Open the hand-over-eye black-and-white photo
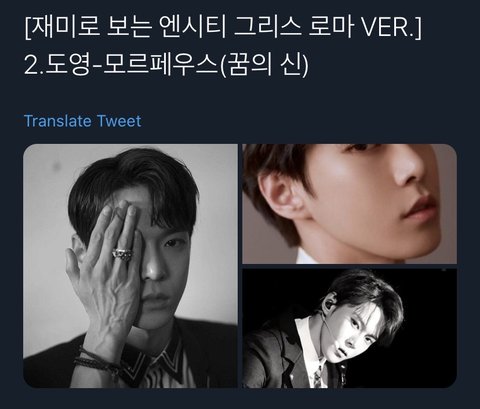Viewport: 480px width, 409px height. [x=130, y=266]
